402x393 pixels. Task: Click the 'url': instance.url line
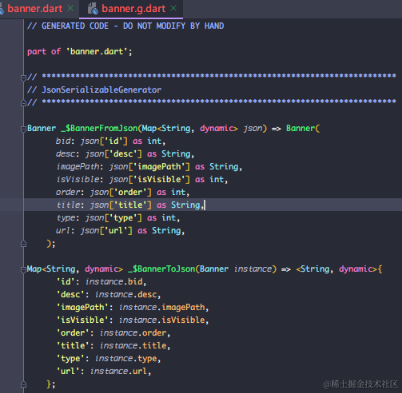tap(104, 371)
